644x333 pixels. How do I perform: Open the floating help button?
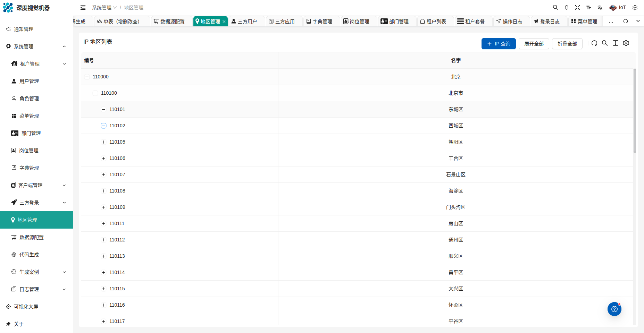click(x=614, y=309)
